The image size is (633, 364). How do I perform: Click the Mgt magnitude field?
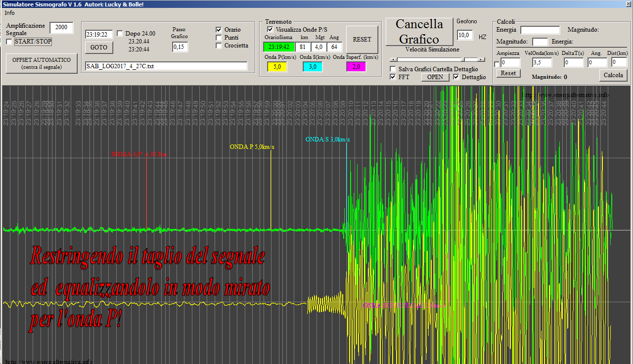tap(318, 47)
